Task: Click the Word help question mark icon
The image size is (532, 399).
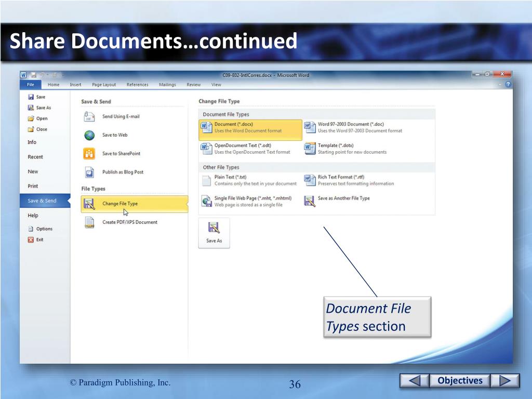Action: point(508,85)
